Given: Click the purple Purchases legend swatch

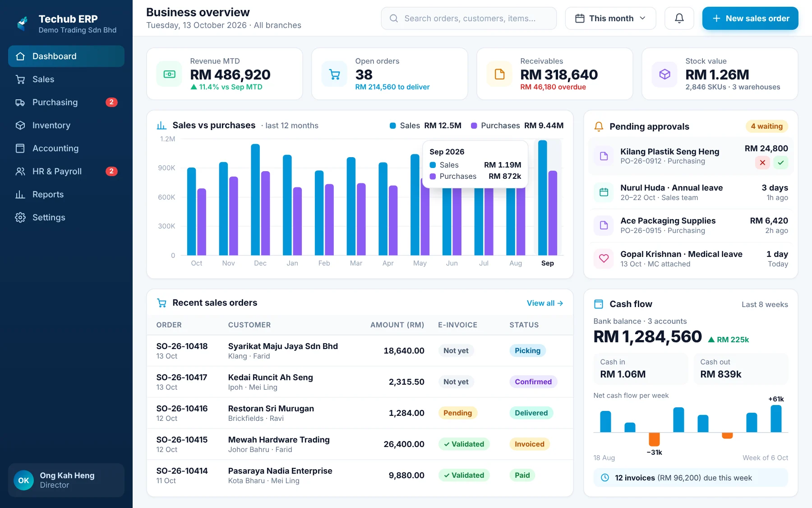Looking at the screenshot, I should click(474, 126).
